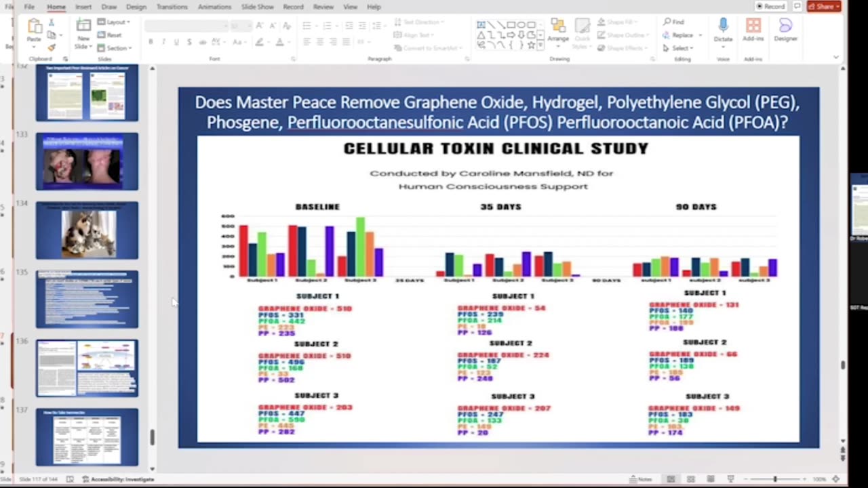Select the star shape in gallery
The image size is (868, 488).
point(532,45)
